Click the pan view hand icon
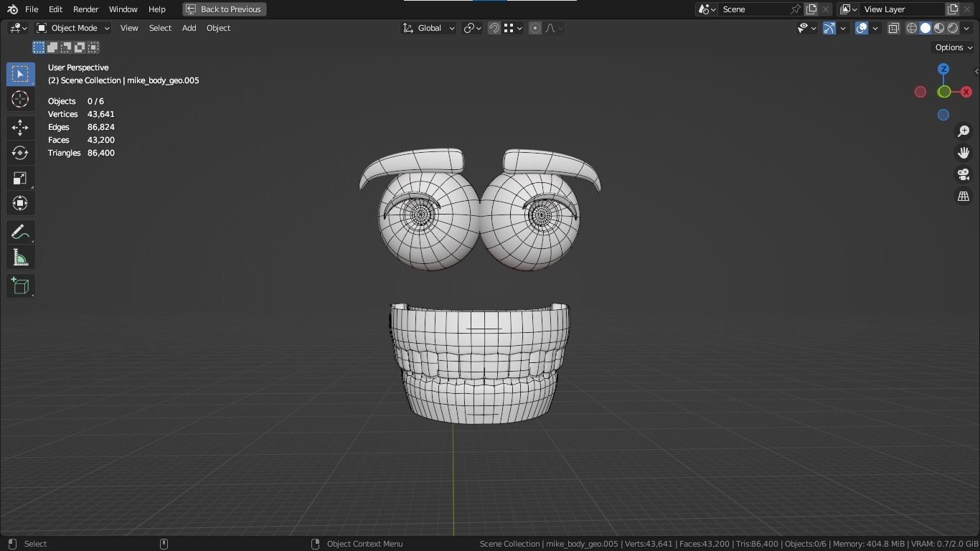The height and width of the screenshot is (551, 980). point(963,153)
